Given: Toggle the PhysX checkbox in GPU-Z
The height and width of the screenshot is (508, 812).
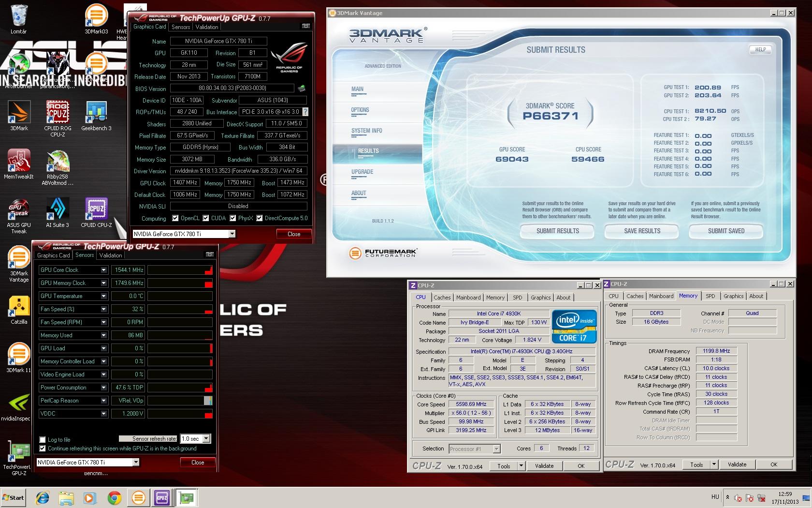Looking at the screenshot, I should click(233, 218).
